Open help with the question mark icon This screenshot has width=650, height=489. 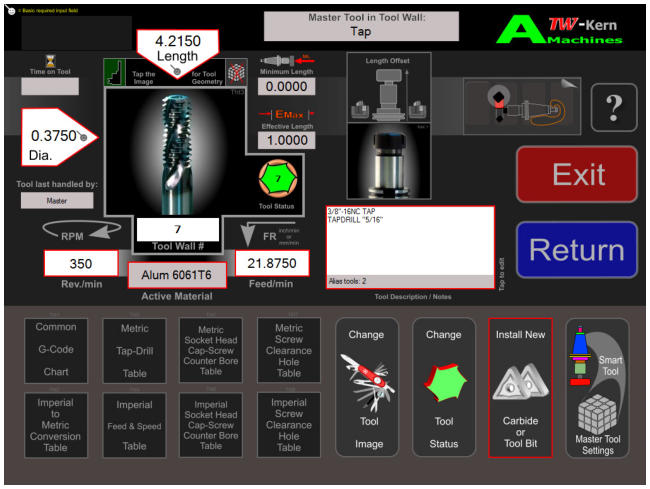tap(614, 108)
